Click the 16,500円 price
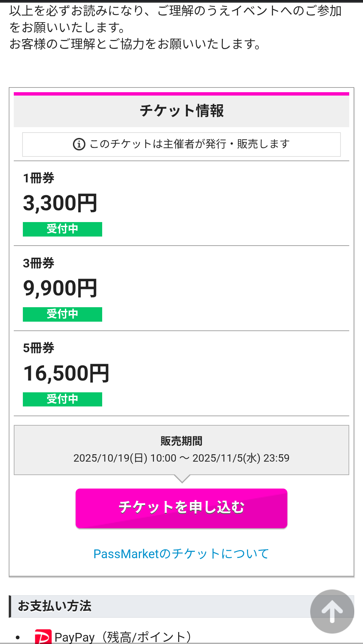363x644 pixels. tap(66, 373)
